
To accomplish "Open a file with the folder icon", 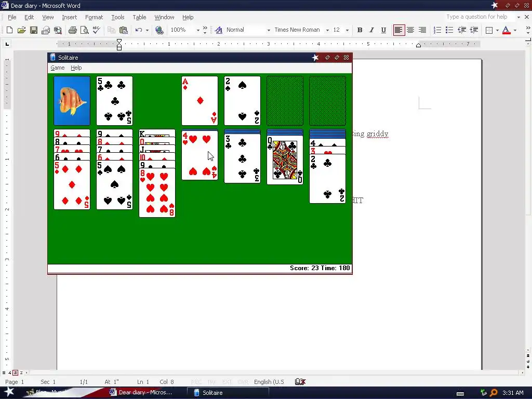I will [21, 30].
